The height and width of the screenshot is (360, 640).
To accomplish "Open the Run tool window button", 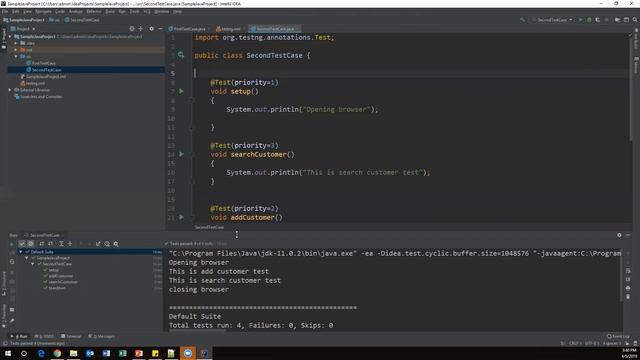I will pyautogui.click(x=19, y=336).
